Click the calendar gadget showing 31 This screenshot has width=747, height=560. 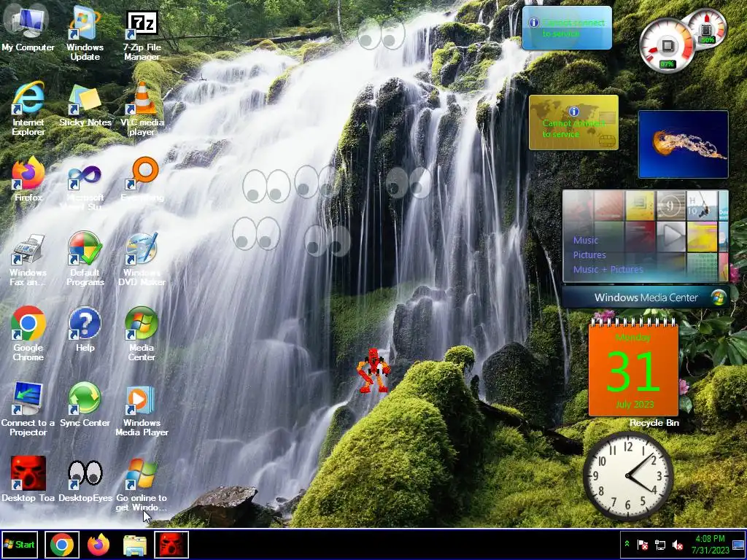pyautogui.click(x=633, y=367)
